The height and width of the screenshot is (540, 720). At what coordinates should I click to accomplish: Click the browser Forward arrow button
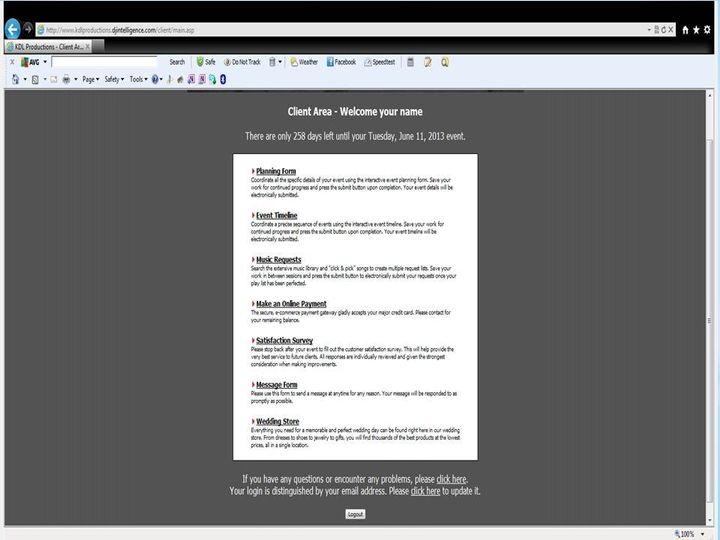point(28,29)
